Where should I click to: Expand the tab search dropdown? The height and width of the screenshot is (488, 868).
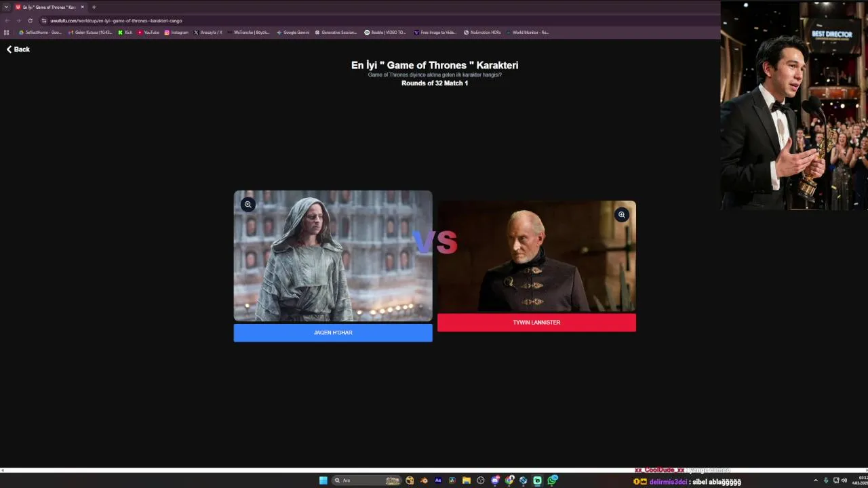pos(5,7)
